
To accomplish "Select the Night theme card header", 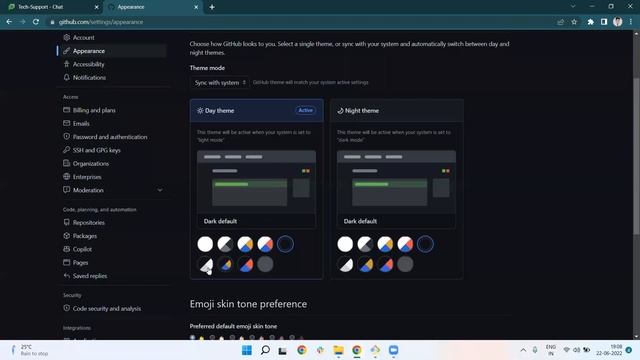I will 397,111.
